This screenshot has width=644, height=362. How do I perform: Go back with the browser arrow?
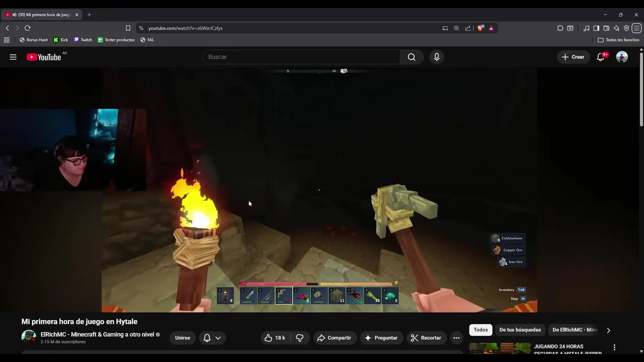coord(7,28)
